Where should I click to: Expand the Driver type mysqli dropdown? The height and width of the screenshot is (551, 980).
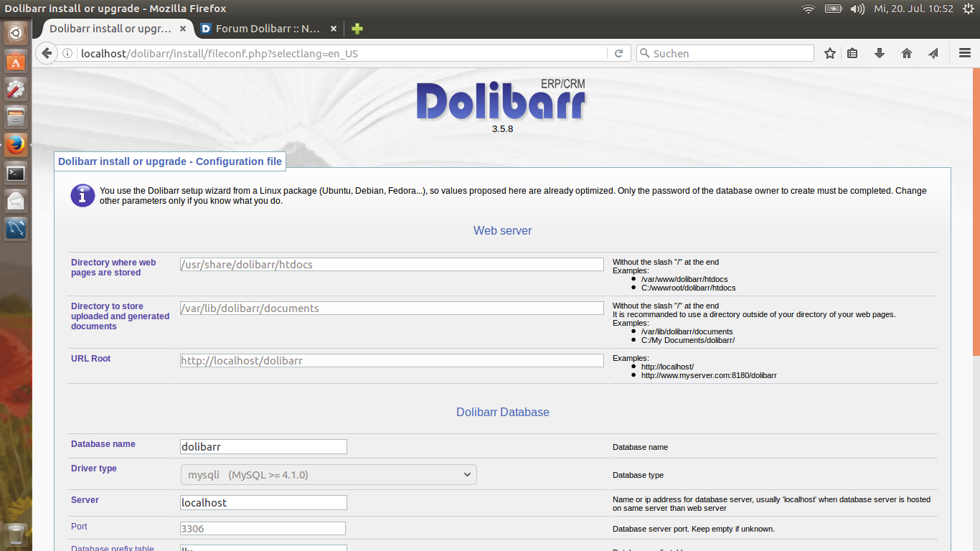(x=329, y=475)
